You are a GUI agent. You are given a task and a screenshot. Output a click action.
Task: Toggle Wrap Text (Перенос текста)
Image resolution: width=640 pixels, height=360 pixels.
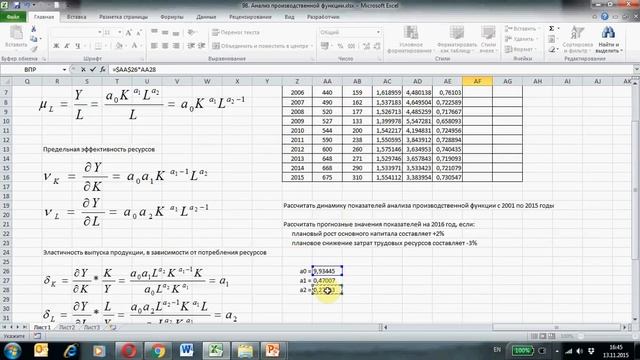click(236, 32)
